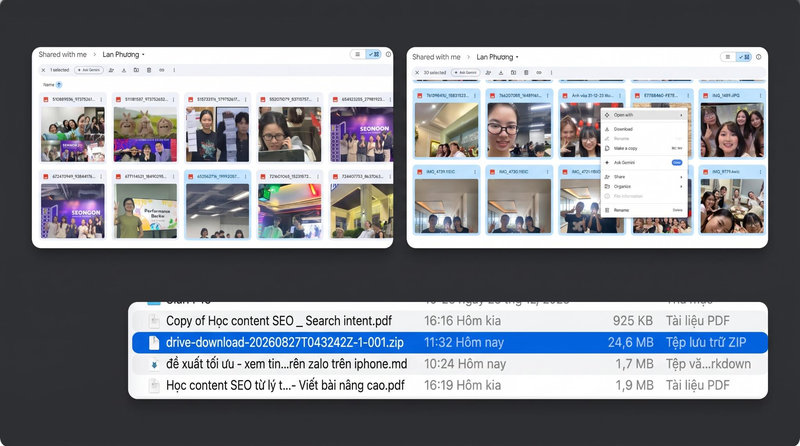Select file 'Copy of Học content SEO _ Search intent.pdf'
This screenshot has width=800, height=446.
(449, 321)
